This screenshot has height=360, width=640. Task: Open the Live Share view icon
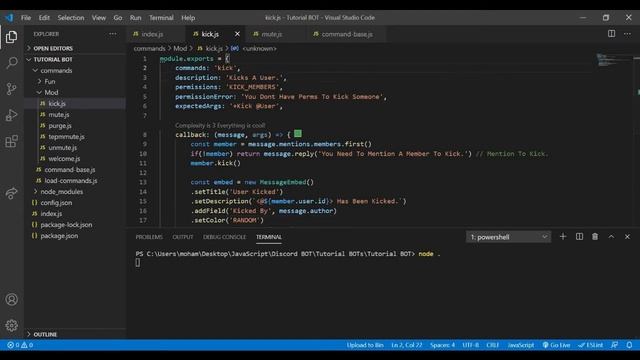pos(11,193)
